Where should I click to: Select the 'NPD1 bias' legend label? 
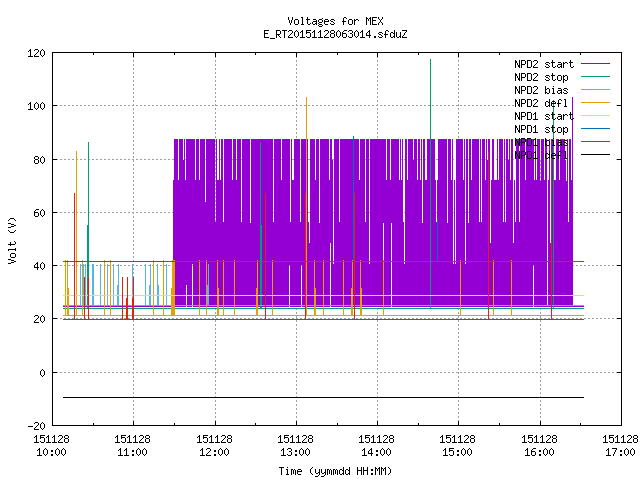(x=541, y=142)
